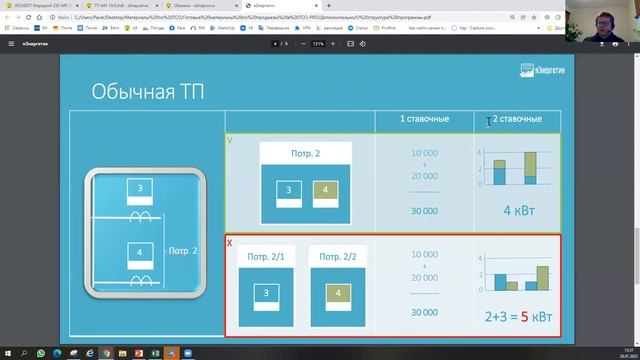Click the slide title Обычная ТП

148,91
